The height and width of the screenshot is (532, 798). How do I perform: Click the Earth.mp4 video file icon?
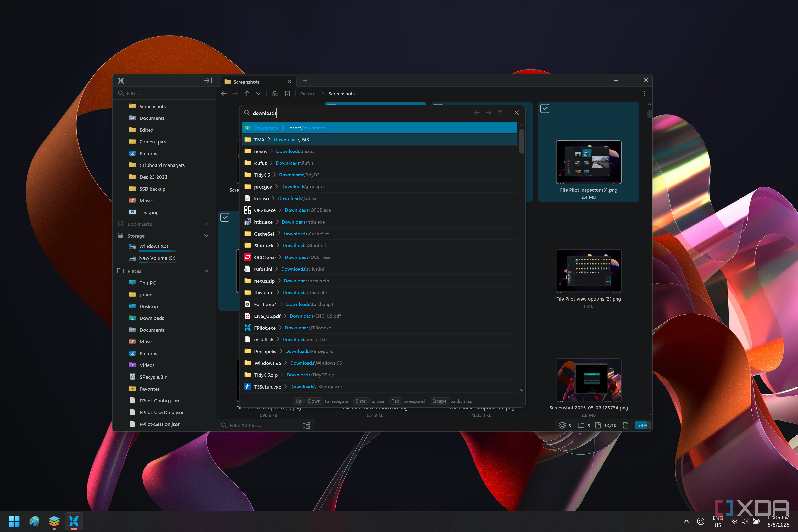click(x=247, y=304)
